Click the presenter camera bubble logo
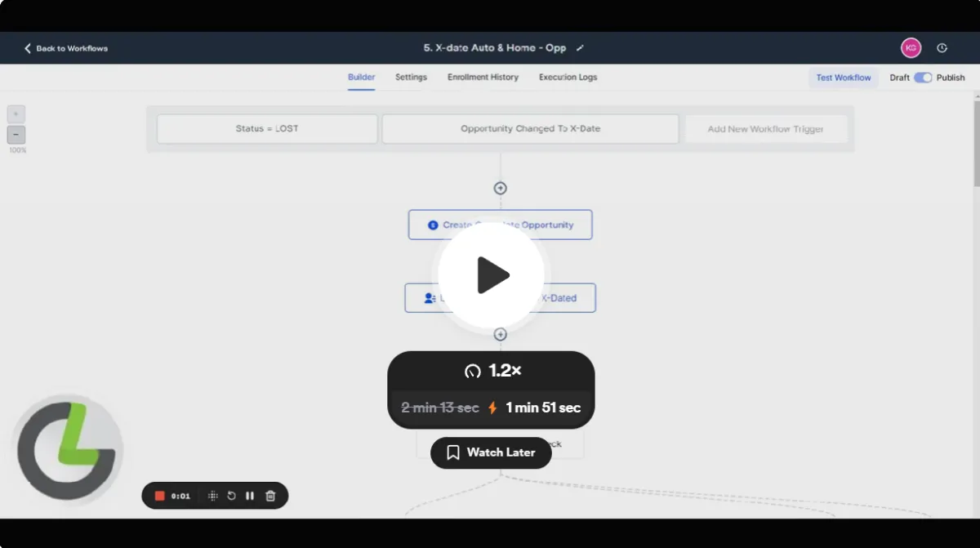This screenshot has height=548, width=980. click(69, 452)
